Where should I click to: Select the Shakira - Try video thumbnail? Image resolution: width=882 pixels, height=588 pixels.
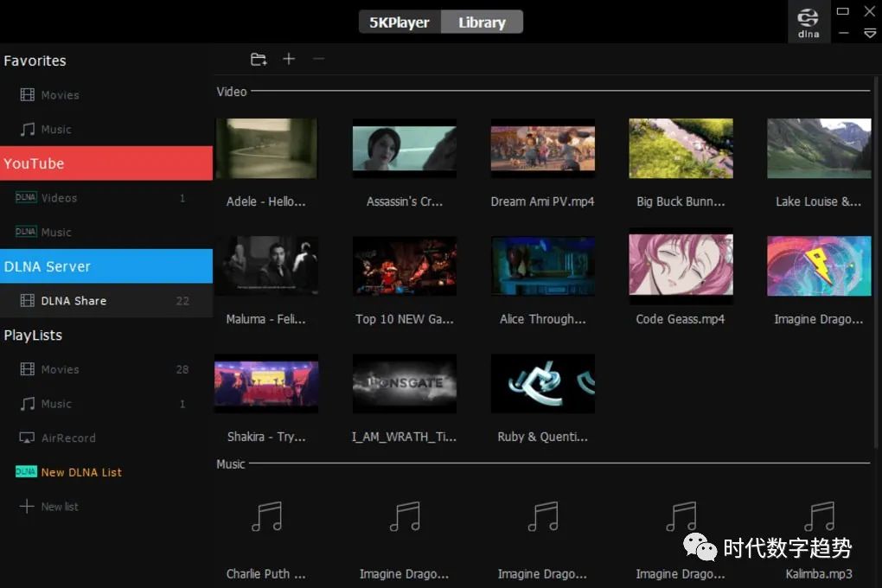[266, 383]
